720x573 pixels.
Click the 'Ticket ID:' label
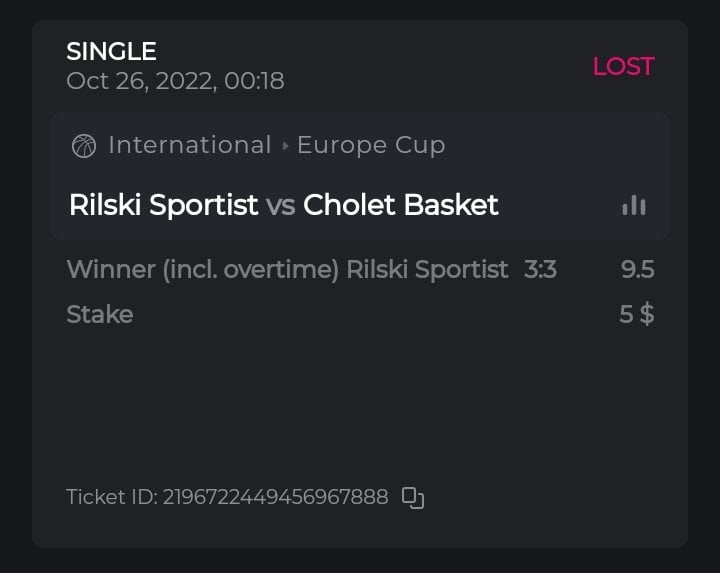(111, 497)
